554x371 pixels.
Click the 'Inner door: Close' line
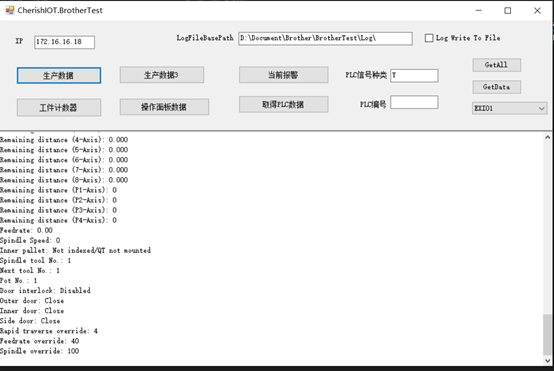32,311
